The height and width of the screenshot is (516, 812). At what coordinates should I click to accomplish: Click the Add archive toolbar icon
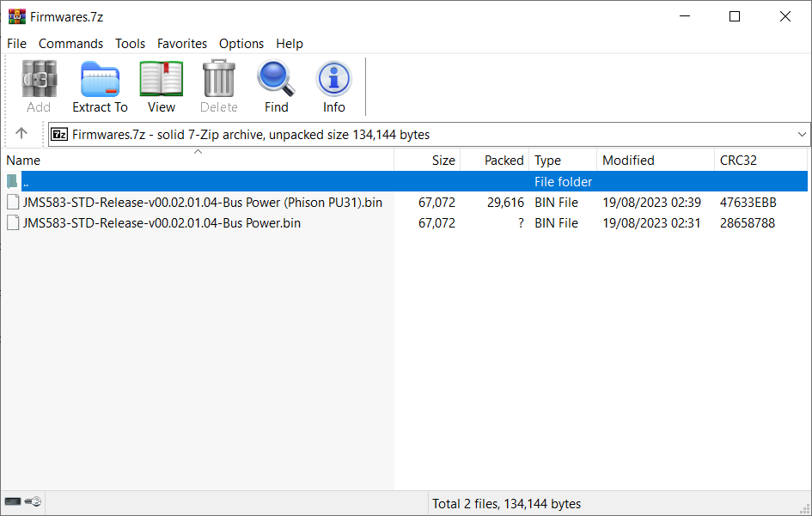(39, 79)
